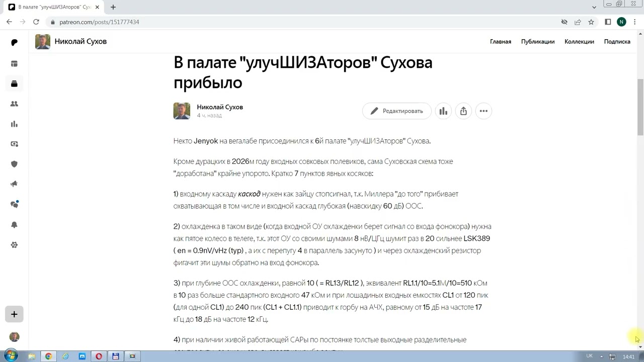Screen dimensions: 644x362
Task: Click the Patreon logo in sidebar
Action: point(14,43)
